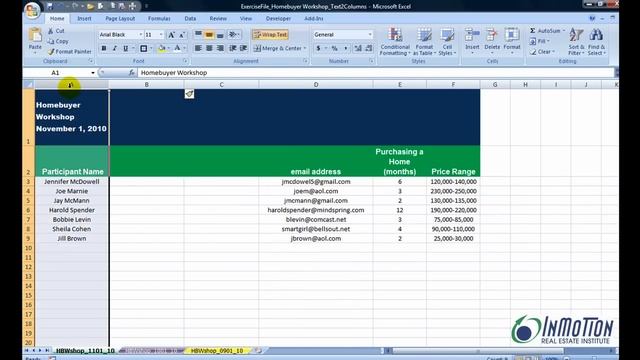Switch to the Page Layout tab
This screenshot has width=640, height=360.
click(x=120, y=19)
